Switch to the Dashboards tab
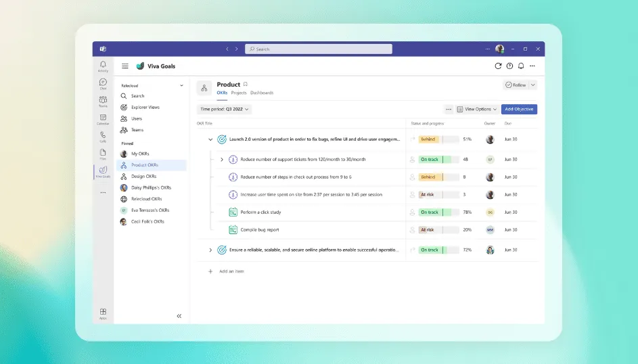This screenshot has height=364, width=638. (262, 93)
